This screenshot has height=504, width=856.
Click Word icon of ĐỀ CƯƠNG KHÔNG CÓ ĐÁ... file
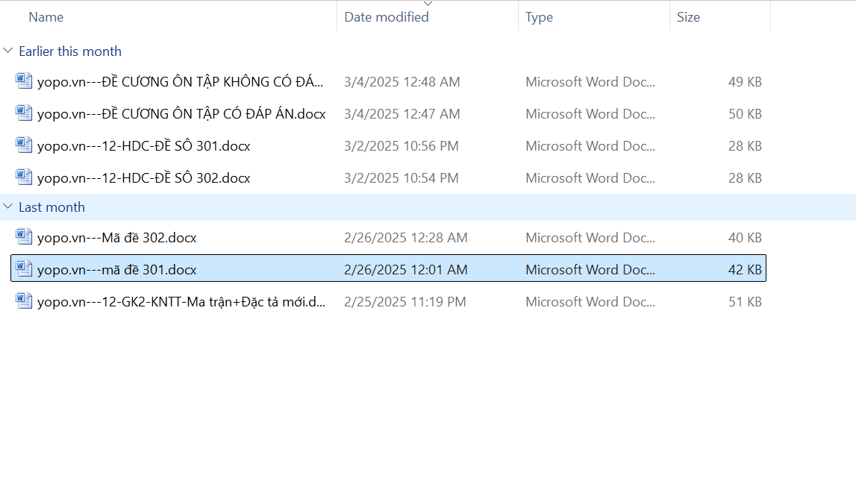(x=24, y=81)
